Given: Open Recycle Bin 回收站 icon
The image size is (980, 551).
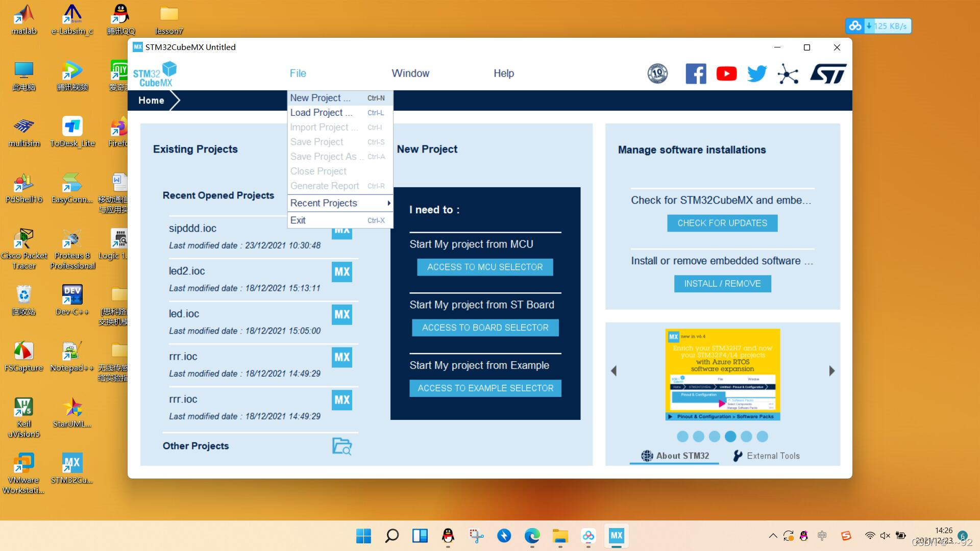Looking at the screenshot, I should coord(24,300).
